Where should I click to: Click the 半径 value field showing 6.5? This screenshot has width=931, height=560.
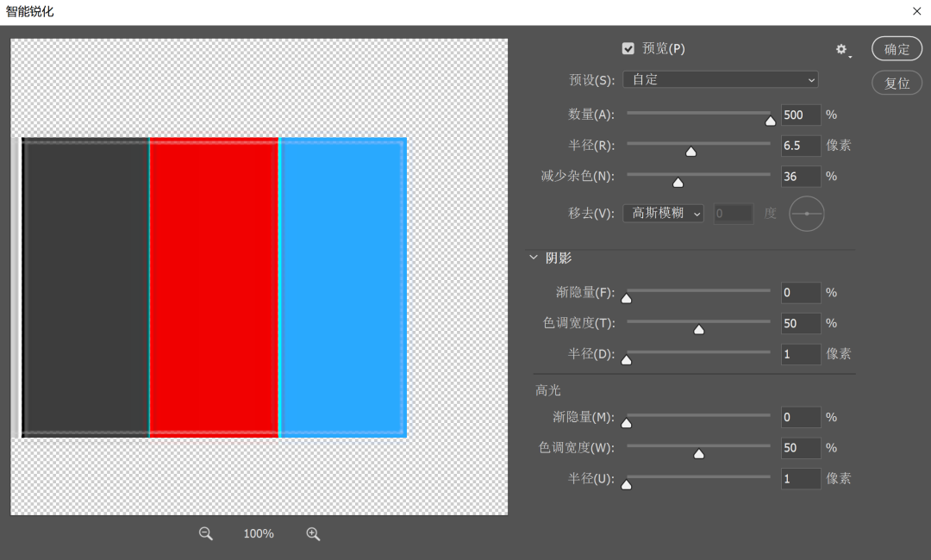coord(801,146)
